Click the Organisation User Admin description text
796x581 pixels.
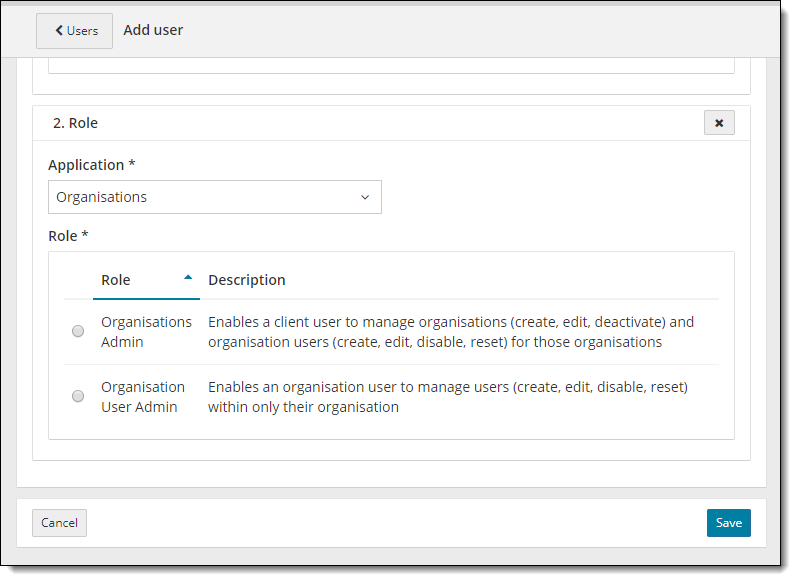447,397
